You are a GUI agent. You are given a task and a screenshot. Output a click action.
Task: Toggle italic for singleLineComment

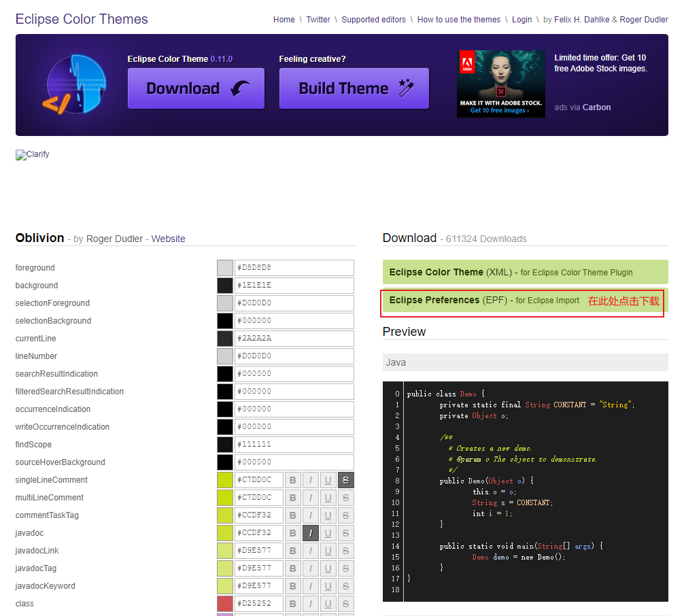[x=311, y=480]
